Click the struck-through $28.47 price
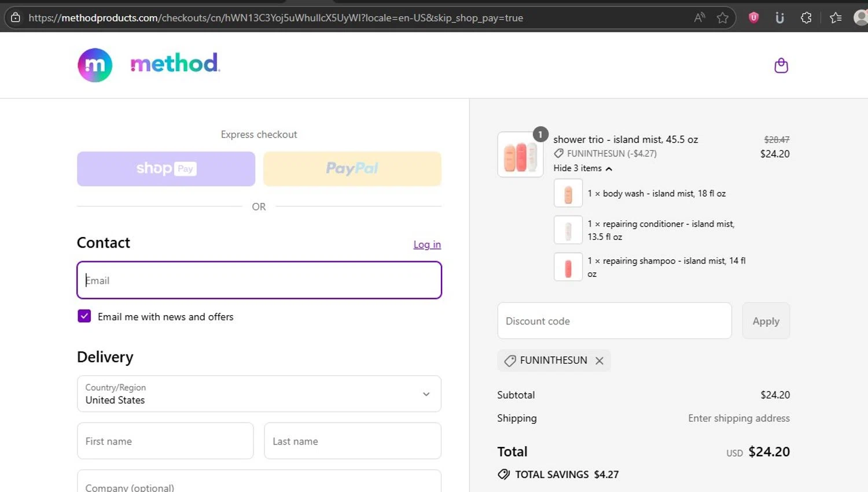Screen dimensions: 868x492 coord(777,139)
